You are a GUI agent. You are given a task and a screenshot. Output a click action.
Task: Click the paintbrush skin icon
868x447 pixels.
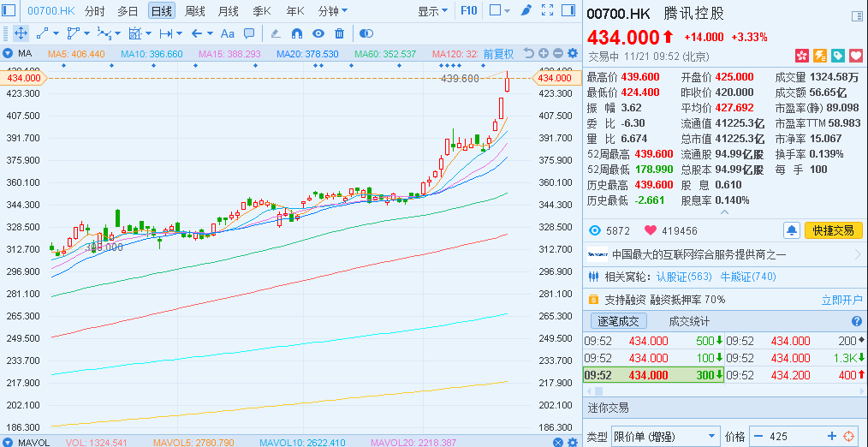coord(526,10)
